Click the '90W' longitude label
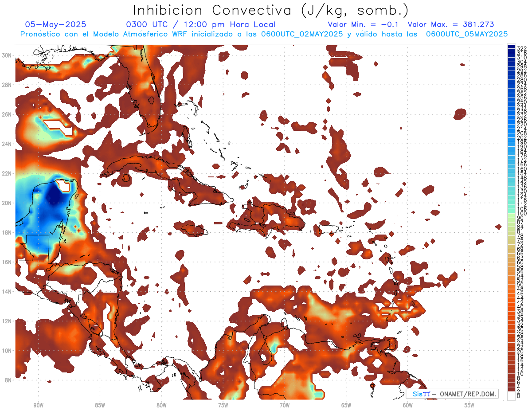This screenshot has height=411, width=532. 38,405
